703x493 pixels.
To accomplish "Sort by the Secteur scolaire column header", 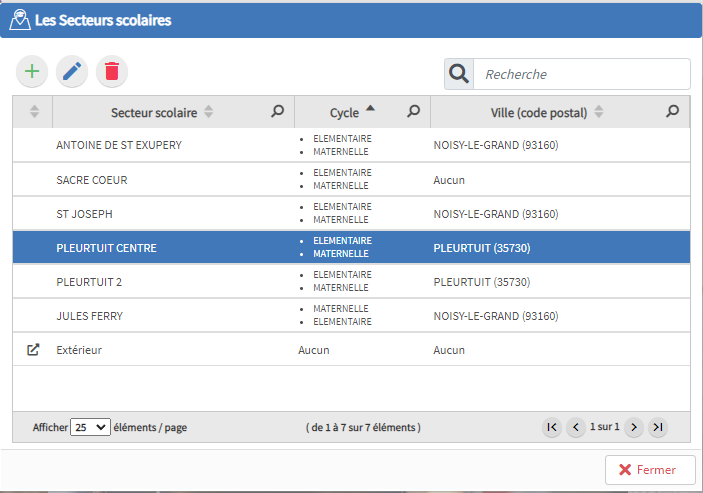I will (154, 112).
